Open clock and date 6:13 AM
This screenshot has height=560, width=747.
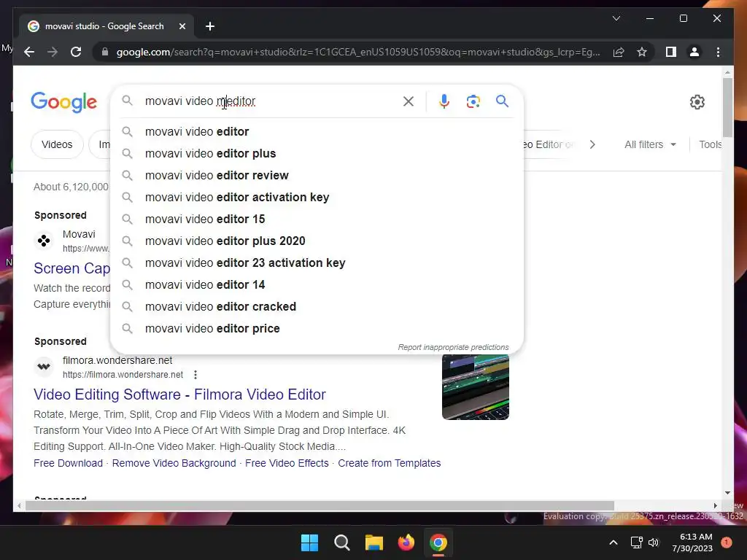click(692, 542)
